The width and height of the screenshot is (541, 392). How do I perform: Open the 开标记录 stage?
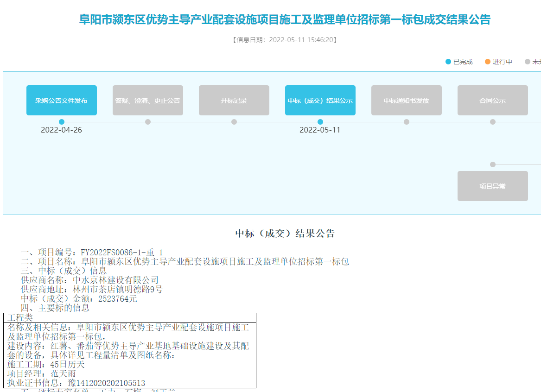pos(234,100)
